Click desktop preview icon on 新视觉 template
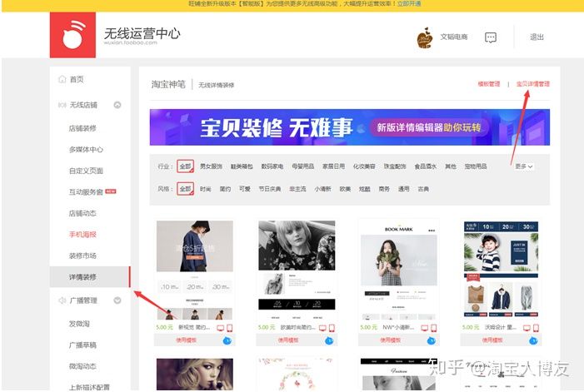Image resolution: width=584 pixels, height=392 pixels. pos(221,328)
